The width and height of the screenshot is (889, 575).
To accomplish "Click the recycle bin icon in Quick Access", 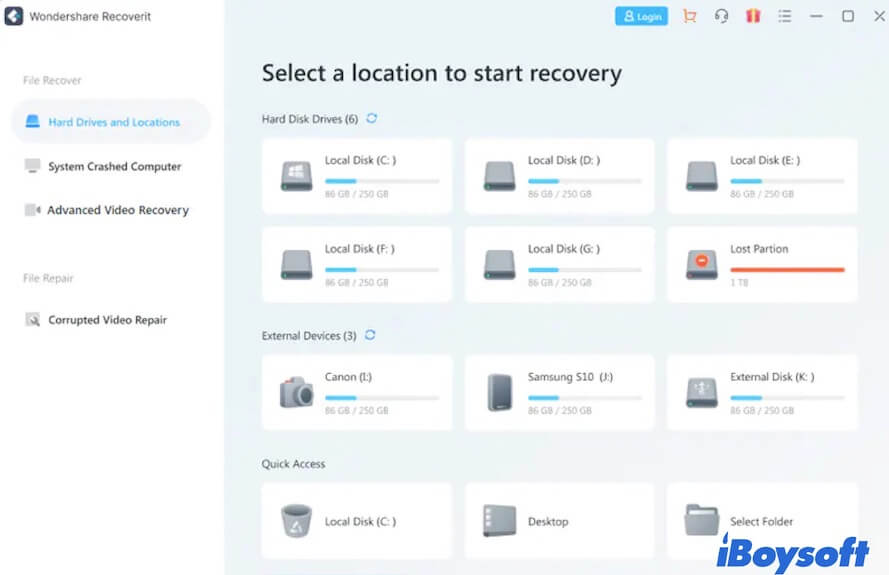I will click(x=297, y=521).
